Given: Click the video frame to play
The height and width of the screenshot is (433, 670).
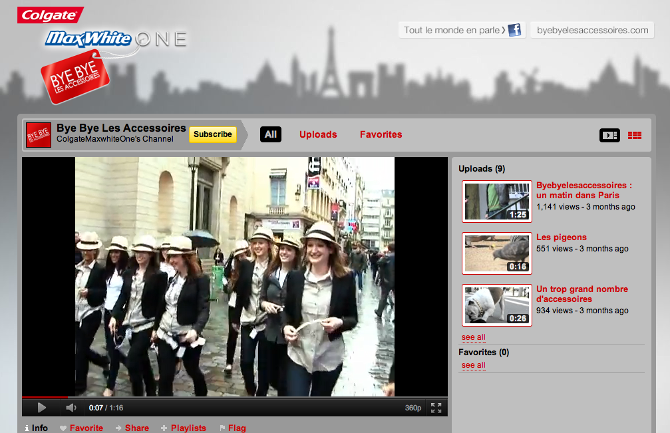Looking at the screenshot, I should tap(235, 277).
